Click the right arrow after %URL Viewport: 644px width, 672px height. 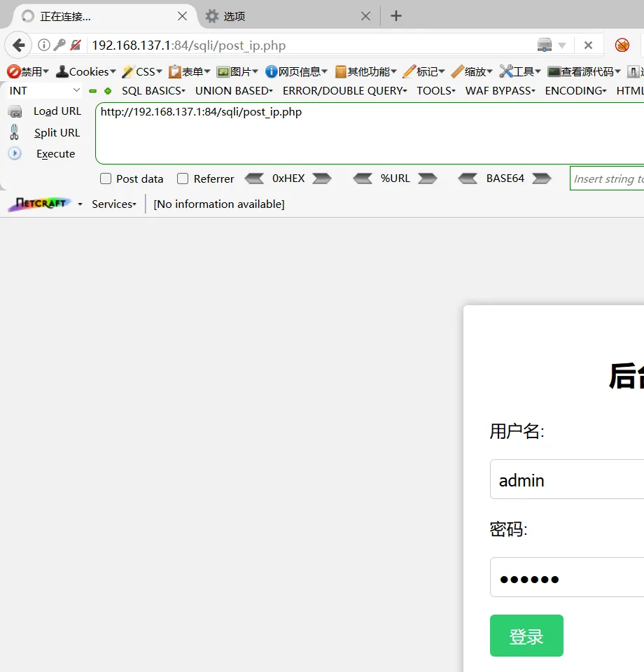coord(427,178)
